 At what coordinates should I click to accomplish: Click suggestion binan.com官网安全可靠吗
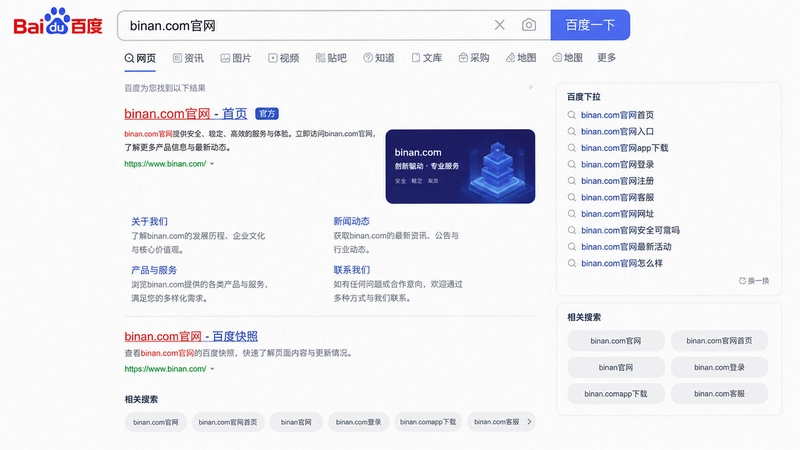click(x=630, y=231)
